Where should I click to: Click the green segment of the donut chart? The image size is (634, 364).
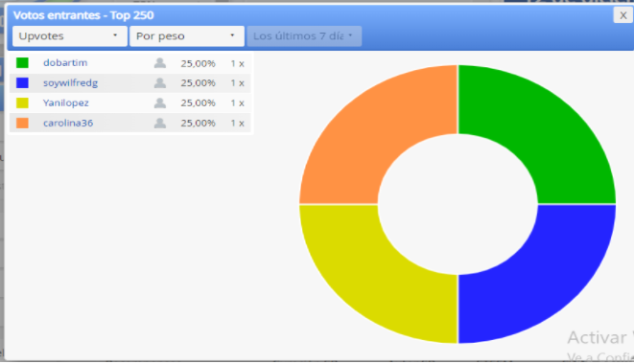(x=544, y=129)
